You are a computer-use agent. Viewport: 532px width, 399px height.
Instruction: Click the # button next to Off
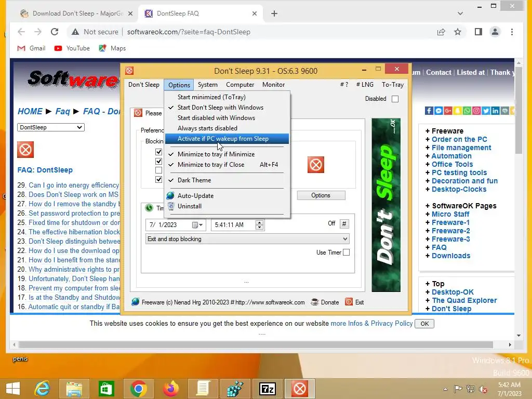tap(344, 223)
